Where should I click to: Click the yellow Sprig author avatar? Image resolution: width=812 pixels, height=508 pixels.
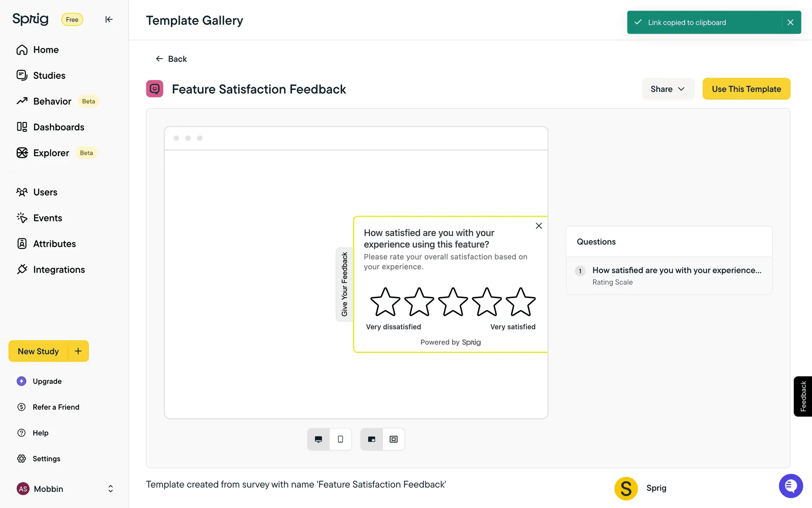(x=626, y=488)
